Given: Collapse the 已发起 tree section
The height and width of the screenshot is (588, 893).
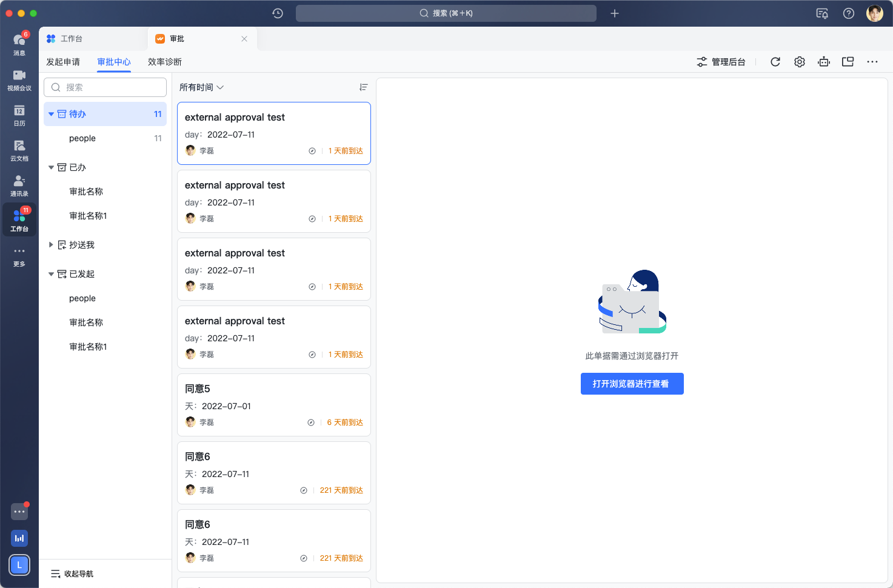Looking at the screenshot, I should tap(52, 274).
